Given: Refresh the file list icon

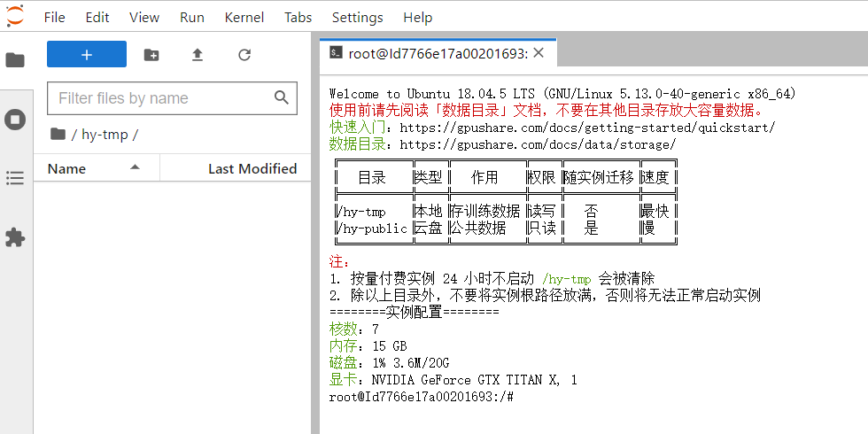Looking at the screenshot, I should [x=244, y=54].
